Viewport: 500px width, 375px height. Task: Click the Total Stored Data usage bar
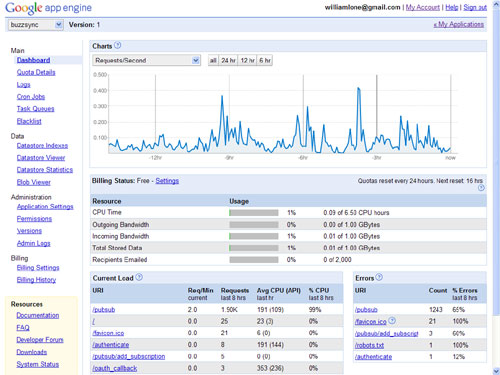click(254, 248)
